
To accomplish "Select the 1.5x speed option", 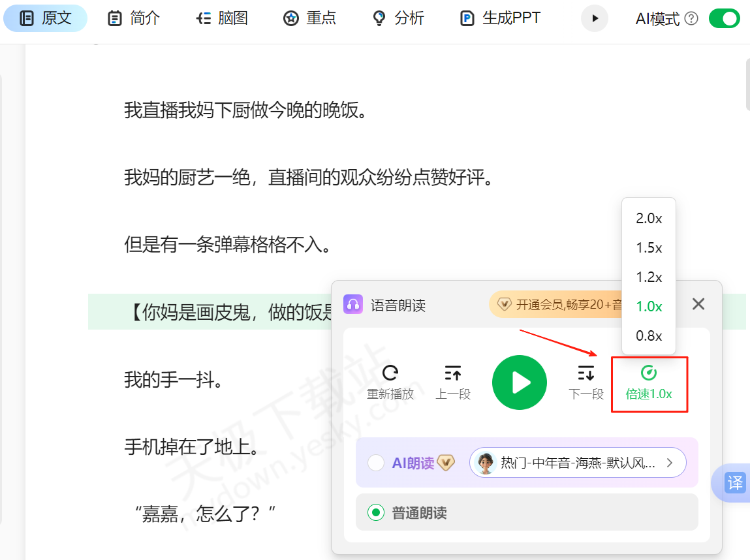I will tap(648, 247).
